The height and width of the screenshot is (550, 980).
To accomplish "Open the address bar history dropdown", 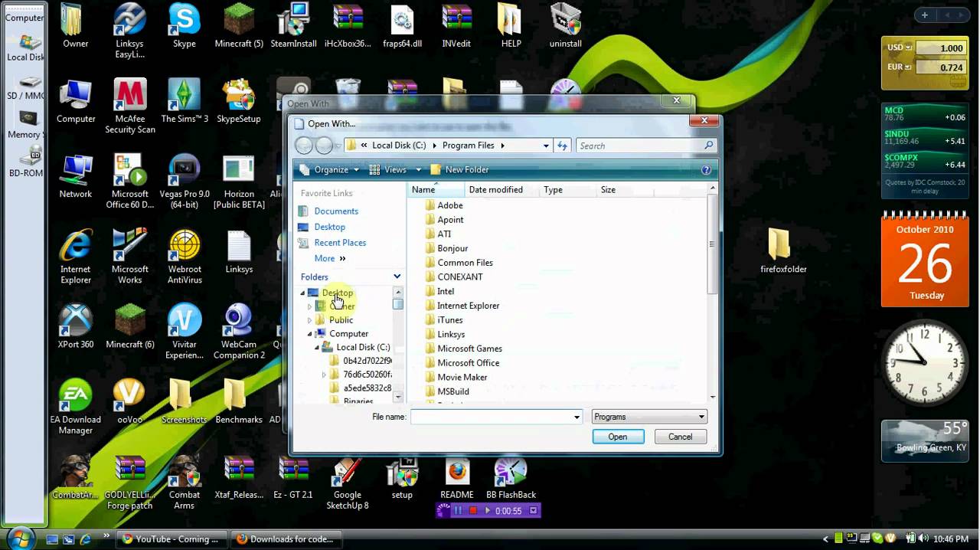I will pos(546,146).
